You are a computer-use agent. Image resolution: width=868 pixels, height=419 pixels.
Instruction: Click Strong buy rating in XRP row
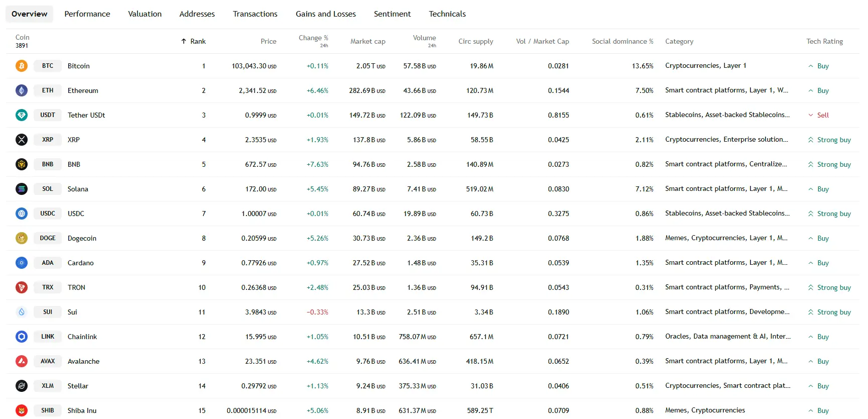829,140
